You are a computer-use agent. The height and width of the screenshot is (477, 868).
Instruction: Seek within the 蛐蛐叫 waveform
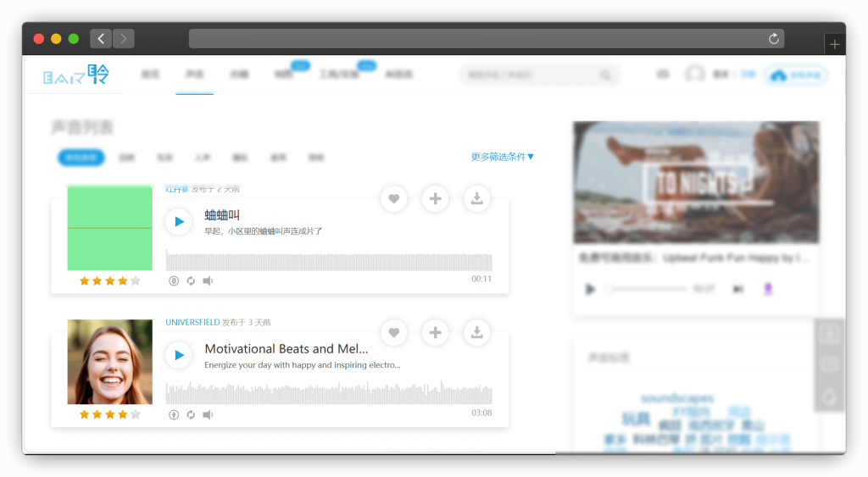point(329,261)
